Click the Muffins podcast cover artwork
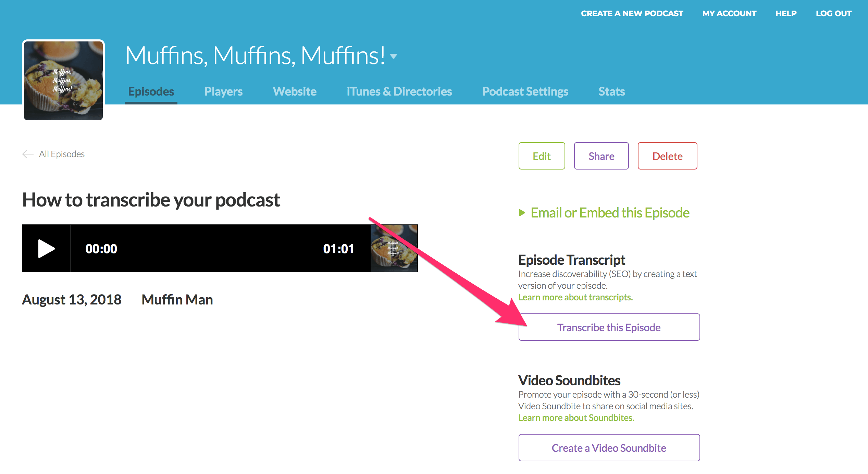The width and height of the screenshot is (868, 474). [x=63, y=80]
